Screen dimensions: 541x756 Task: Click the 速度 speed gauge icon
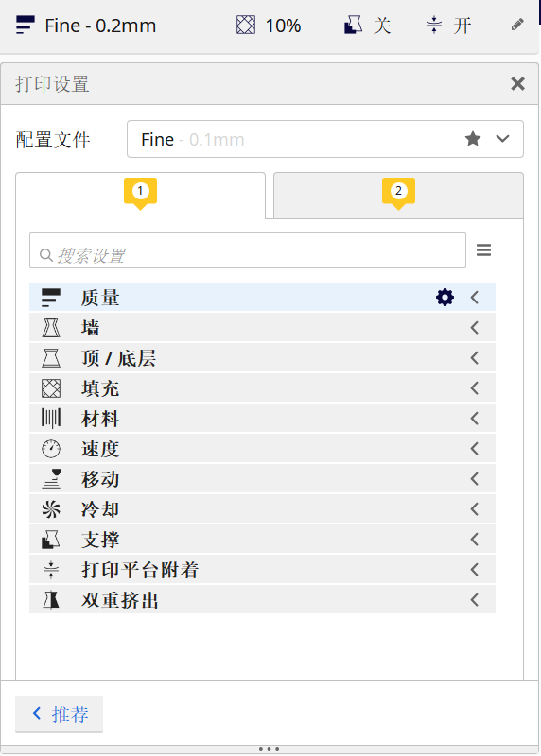(51, 449)
